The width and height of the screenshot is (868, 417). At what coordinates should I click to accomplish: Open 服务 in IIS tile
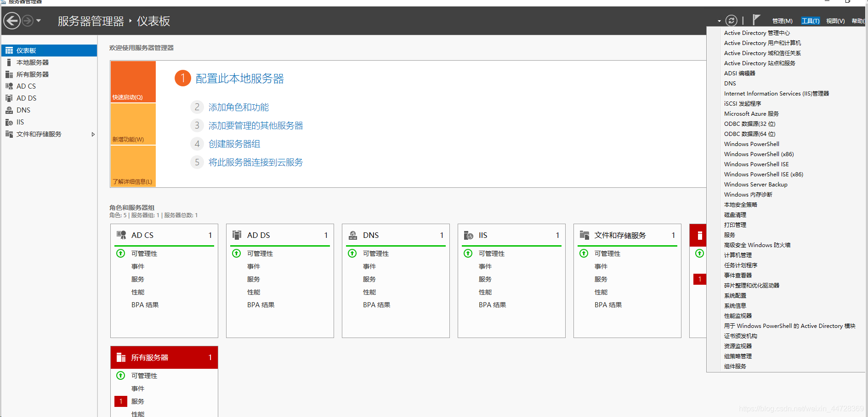(x=485, y=279)
